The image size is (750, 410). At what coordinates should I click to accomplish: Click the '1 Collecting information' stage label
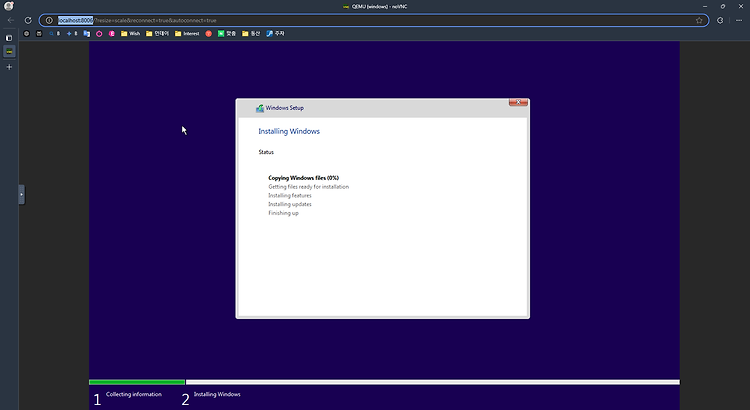coord(128,398)
